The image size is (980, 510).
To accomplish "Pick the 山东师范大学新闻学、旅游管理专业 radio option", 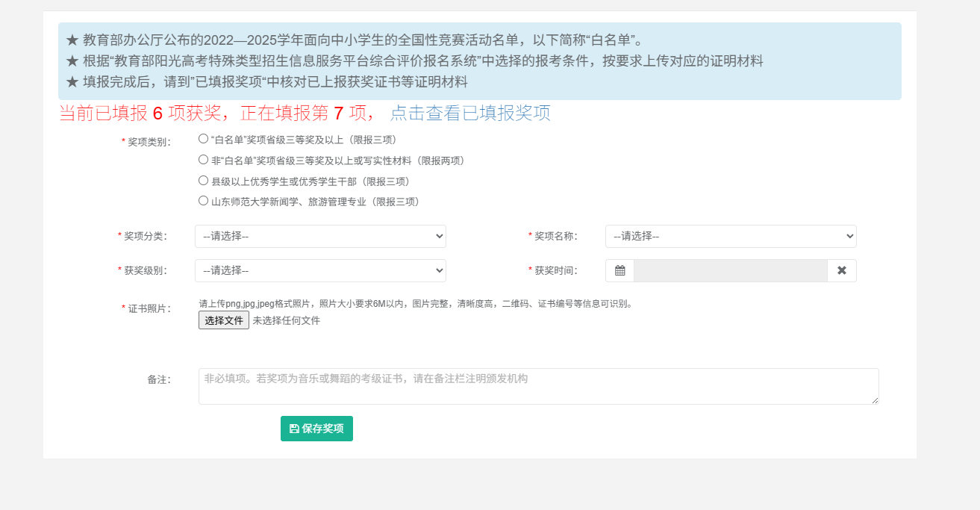I will [x=203, y=201].
